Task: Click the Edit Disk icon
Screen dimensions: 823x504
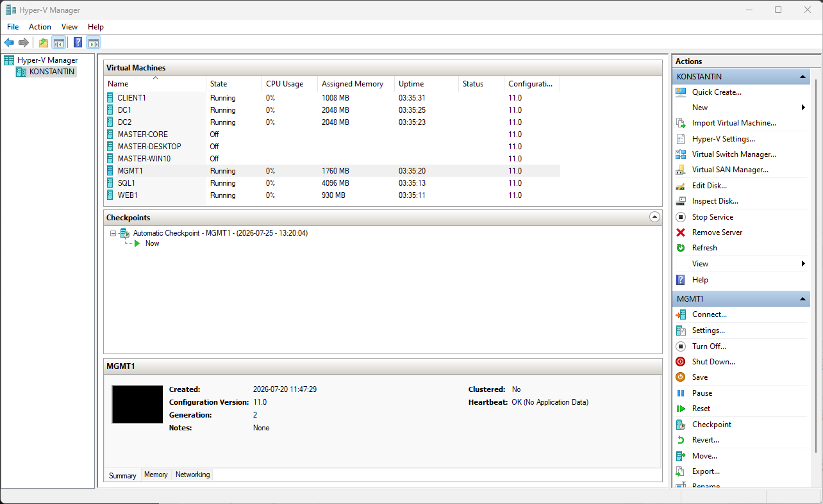Action: [x=681, y=186]
